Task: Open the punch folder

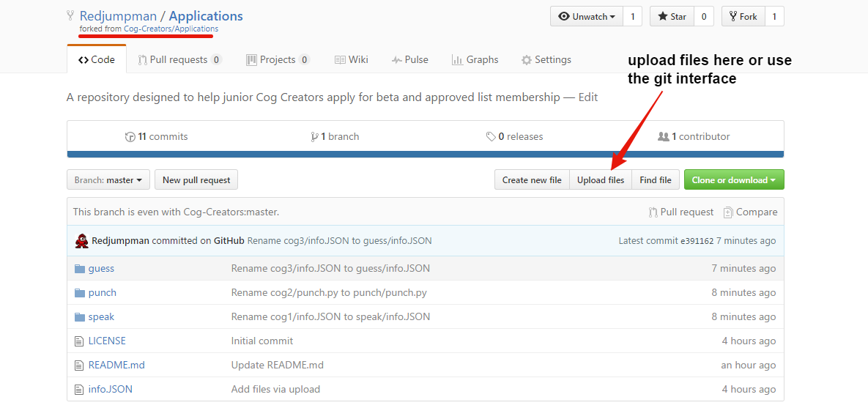Action: (x=103, y=293)
